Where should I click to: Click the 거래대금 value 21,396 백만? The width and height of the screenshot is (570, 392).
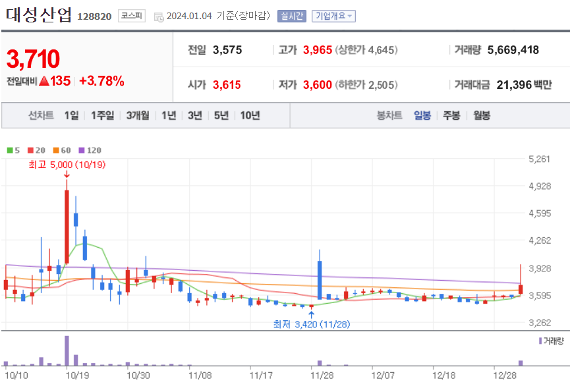tap(524, 85)
